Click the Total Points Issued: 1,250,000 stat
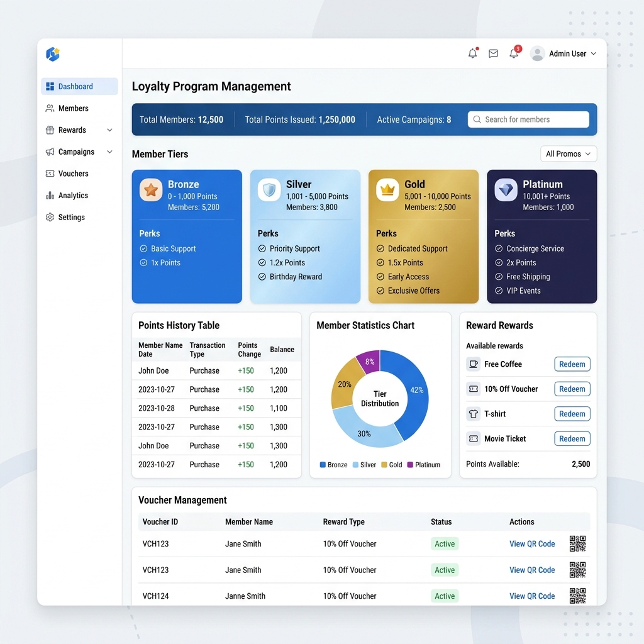Viewport: 644px width, 644px height. 300,119
